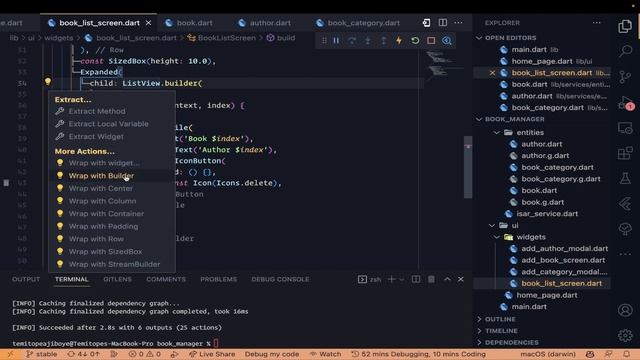Click the editor vertical scrollbar
The image size is (640, 360).
click(468, 167)
